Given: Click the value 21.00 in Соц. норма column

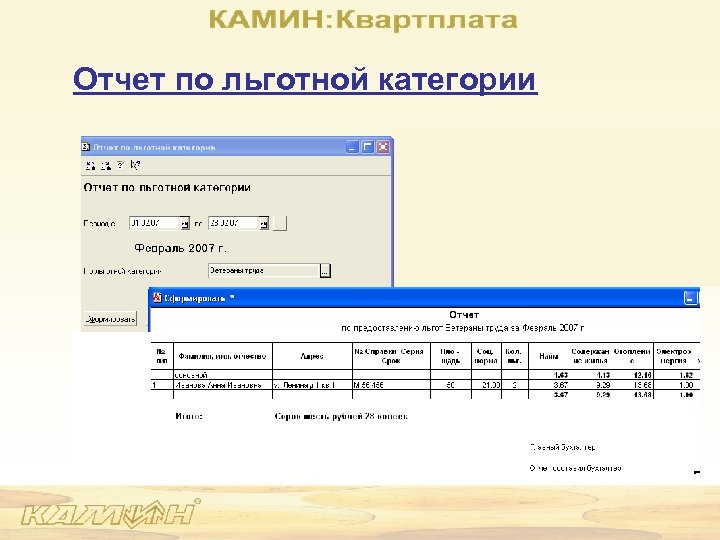Looking at the screenshot, I should point(491,385).
